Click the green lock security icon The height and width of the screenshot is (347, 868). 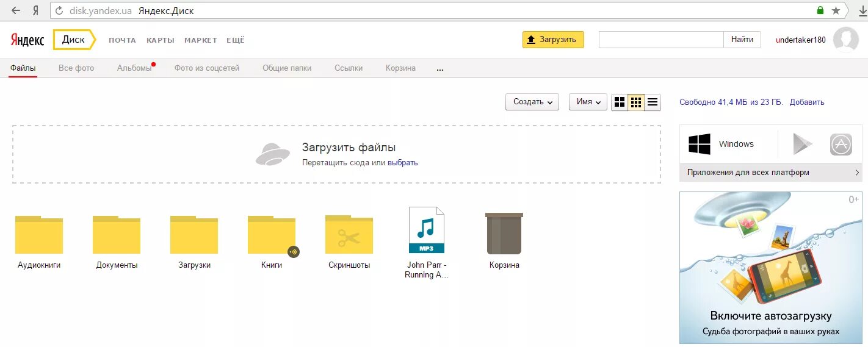pos(820,10)
